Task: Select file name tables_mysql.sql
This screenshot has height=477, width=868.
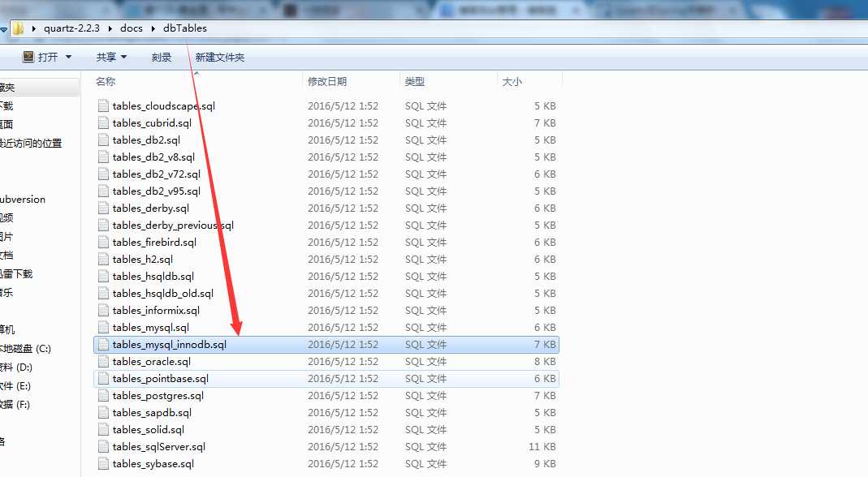Action: 150,328
